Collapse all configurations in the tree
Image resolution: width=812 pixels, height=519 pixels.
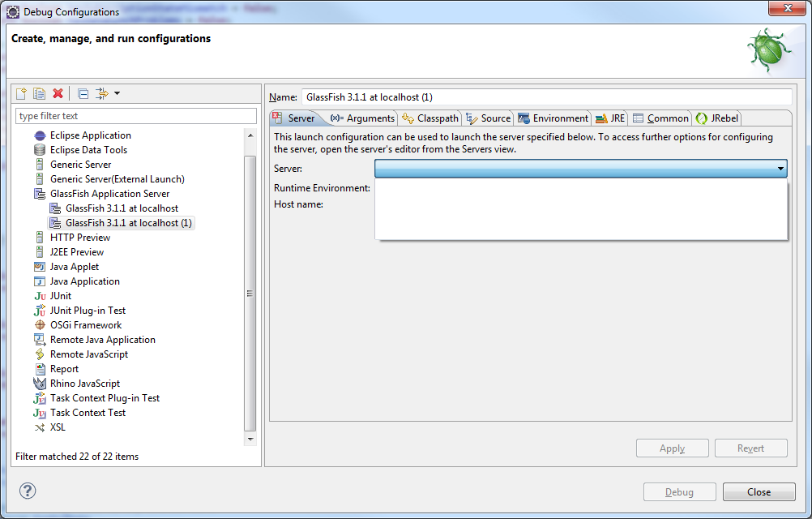[x=83, y=93]
